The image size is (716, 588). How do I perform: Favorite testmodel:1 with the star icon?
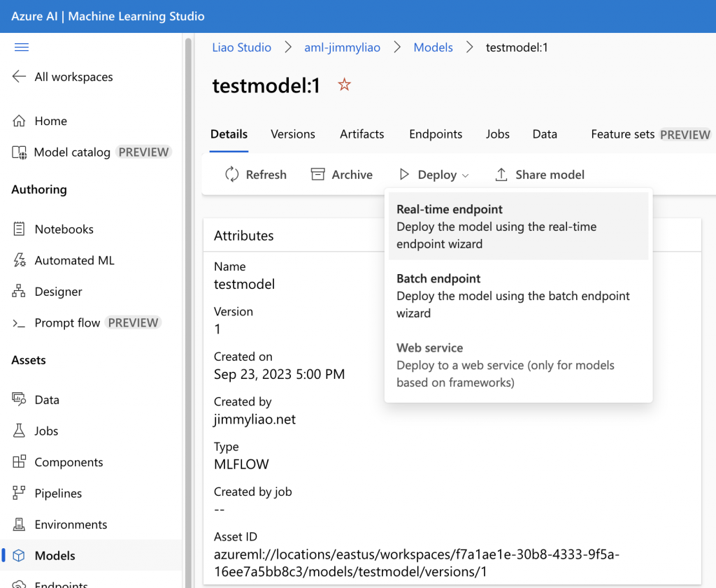[x=344, y=85]
